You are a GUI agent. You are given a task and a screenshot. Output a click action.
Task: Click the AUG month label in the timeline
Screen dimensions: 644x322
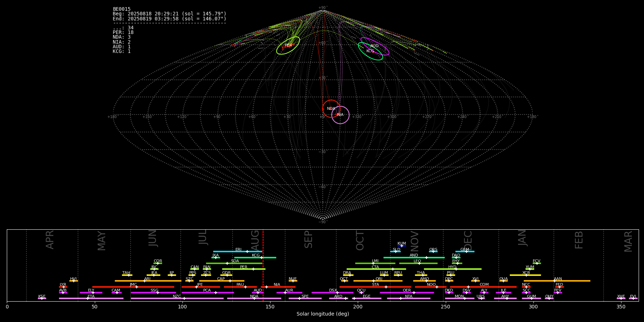(255, 240)
